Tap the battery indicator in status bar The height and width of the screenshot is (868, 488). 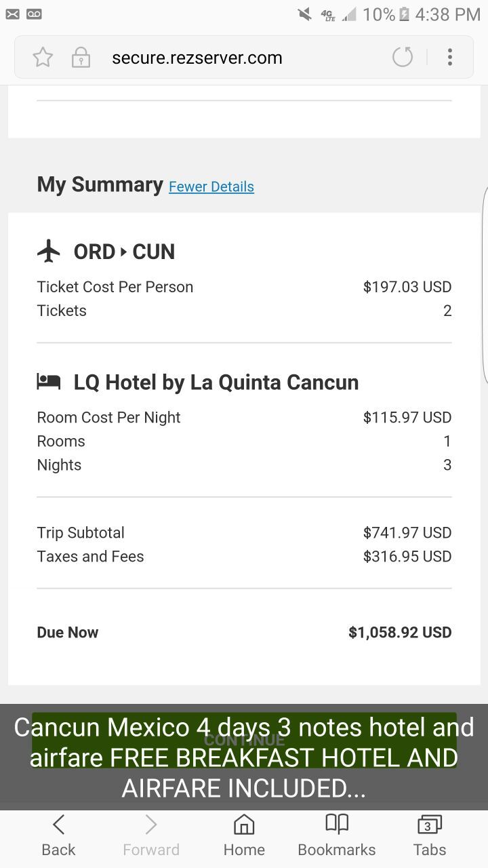[x=405, y=14]
